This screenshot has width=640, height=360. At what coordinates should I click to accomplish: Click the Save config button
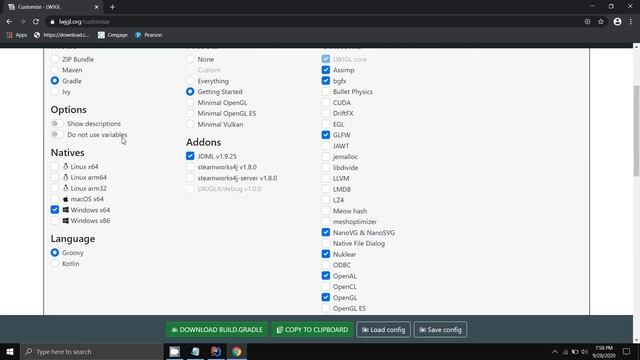point(440,330)
